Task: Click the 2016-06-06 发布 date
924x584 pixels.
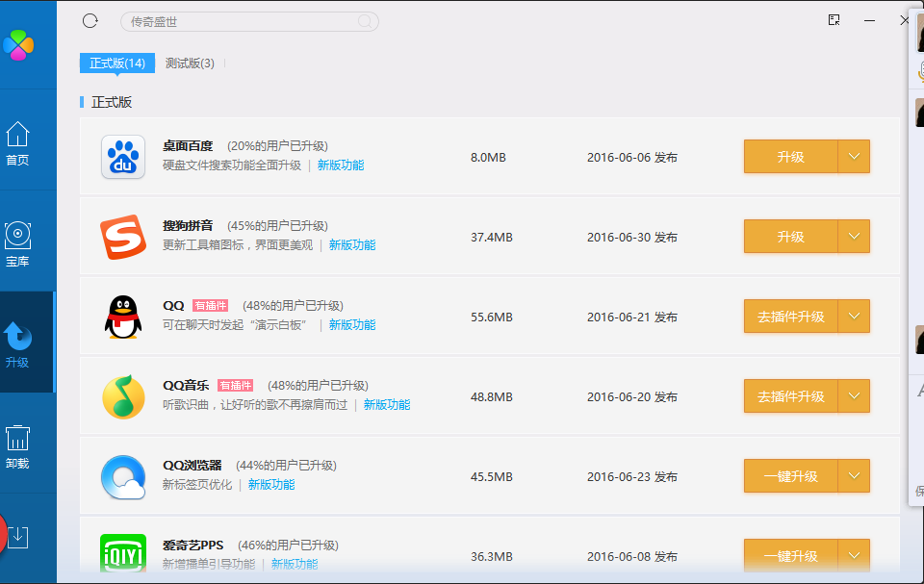Action: click(632, 158)
